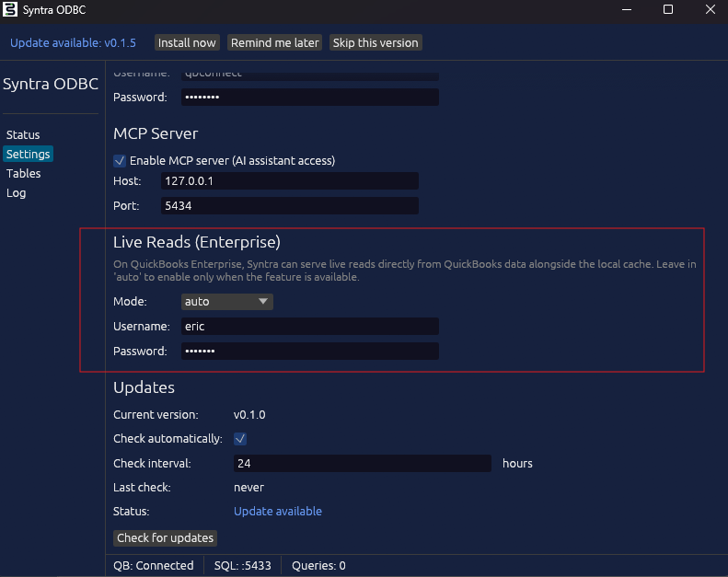Screen dimensions: 728x577
Task: Click the upper Password field above MCP Server
Action: point(309,97)
